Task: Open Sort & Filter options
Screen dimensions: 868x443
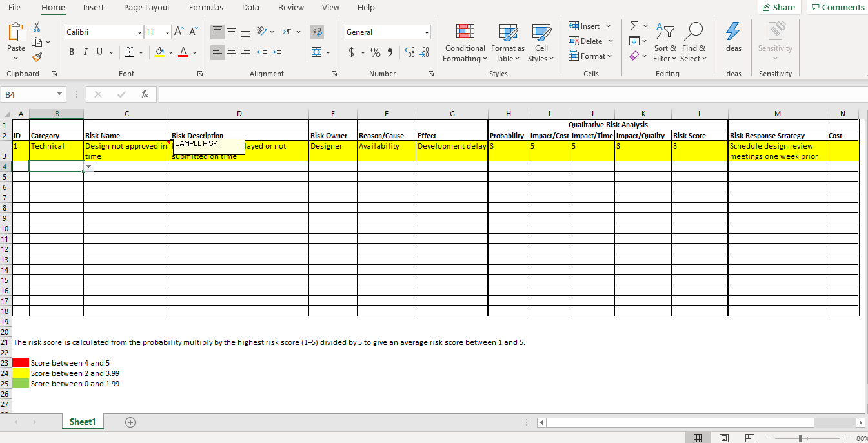Action: [x=665, y=43]
